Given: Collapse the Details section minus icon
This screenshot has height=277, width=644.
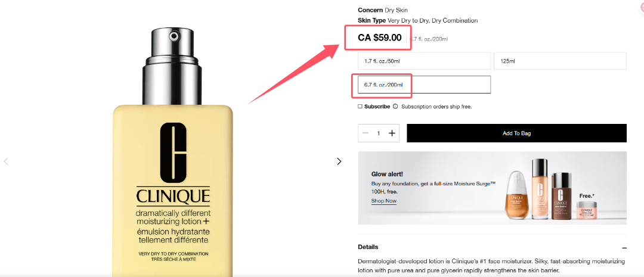Looking at the screenshot, I should pyautogui.click(x=624, y=248).
